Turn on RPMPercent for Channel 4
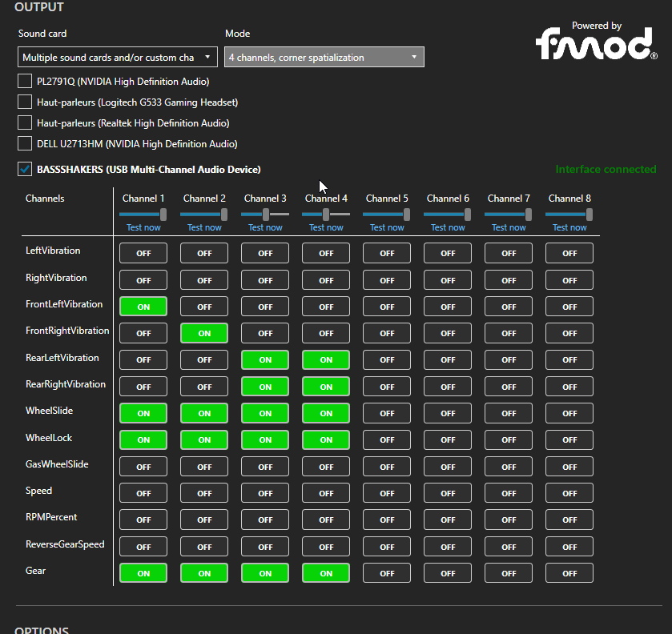The width and height of the screenshot is (672, 634). point(326,520)
